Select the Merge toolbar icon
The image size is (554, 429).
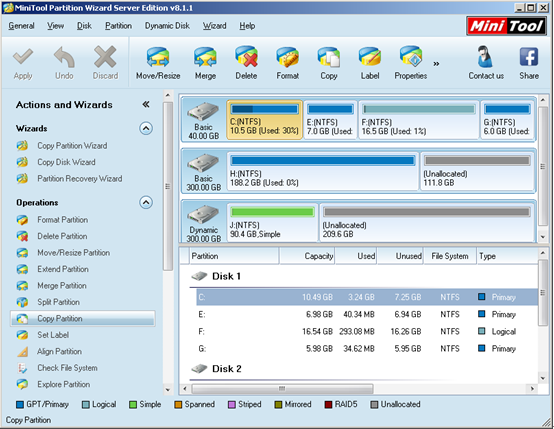pos(205,57)
